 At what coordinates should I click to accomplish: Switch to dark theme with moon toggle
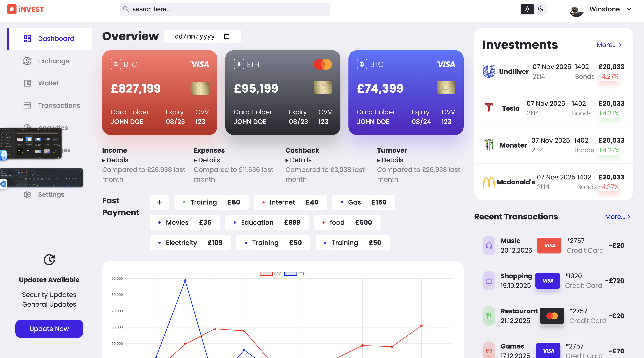point(541,9)
